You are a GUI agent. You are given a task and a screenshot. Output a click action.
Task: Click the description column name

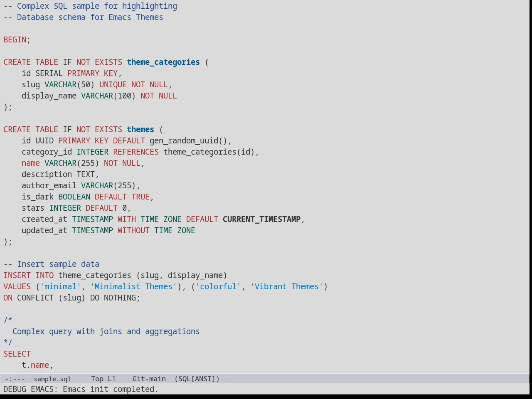coord(47,175)
